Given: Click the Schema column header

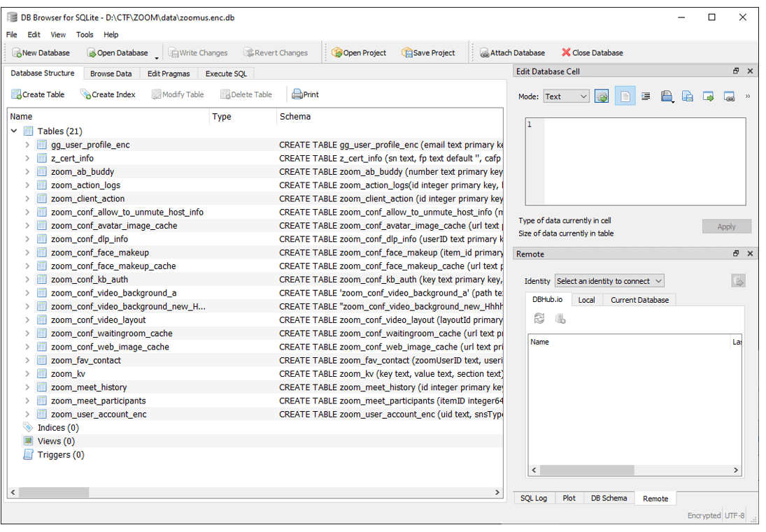Looking at the screenshot, I should coord(390,117).
